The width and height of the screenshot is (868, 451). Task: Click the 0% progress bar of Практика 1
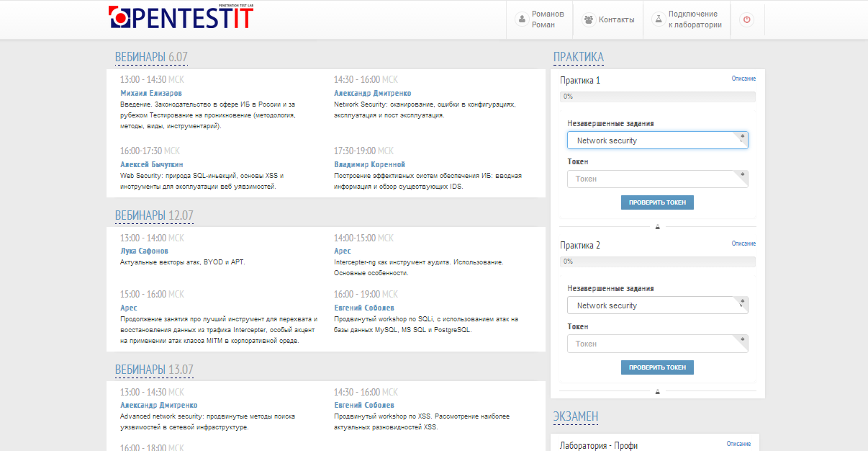coord(657,95)
